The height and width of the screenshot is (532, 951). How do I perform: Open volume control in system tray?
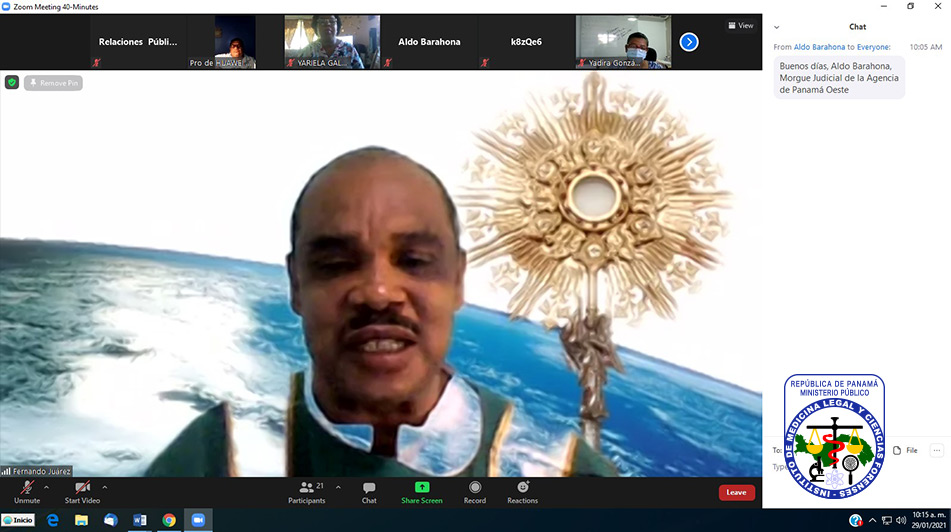[x=901, y=520]
